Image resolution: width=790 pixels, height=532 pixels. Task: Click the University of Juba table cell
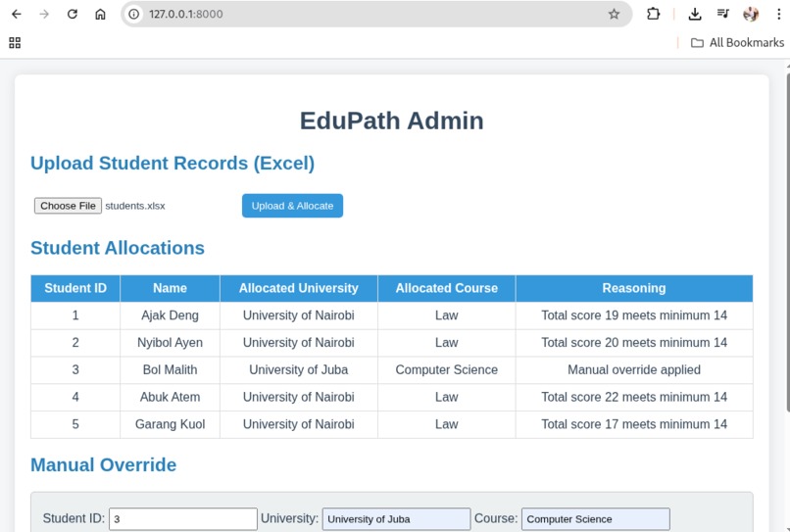coord(299,369)
